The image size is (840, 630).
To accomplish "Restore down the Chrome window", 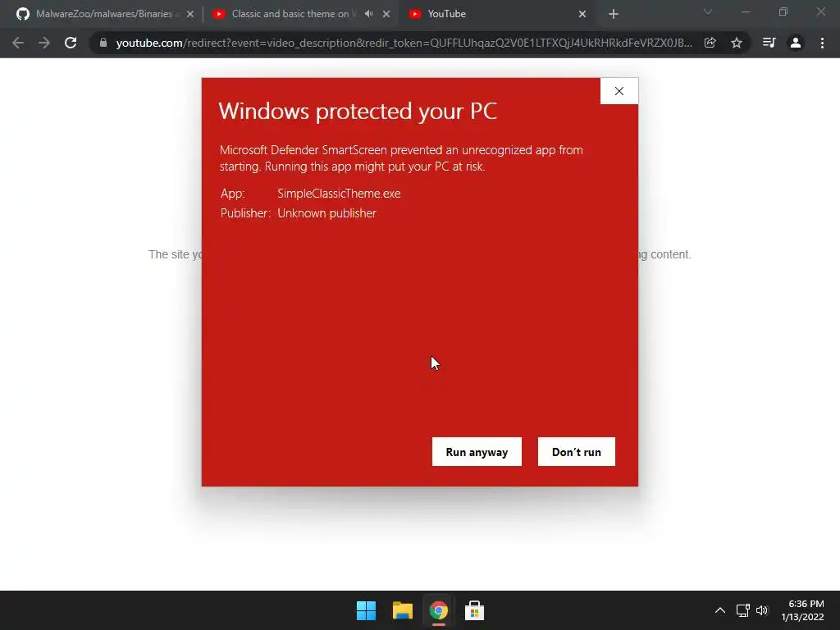I will click(783, 11).
